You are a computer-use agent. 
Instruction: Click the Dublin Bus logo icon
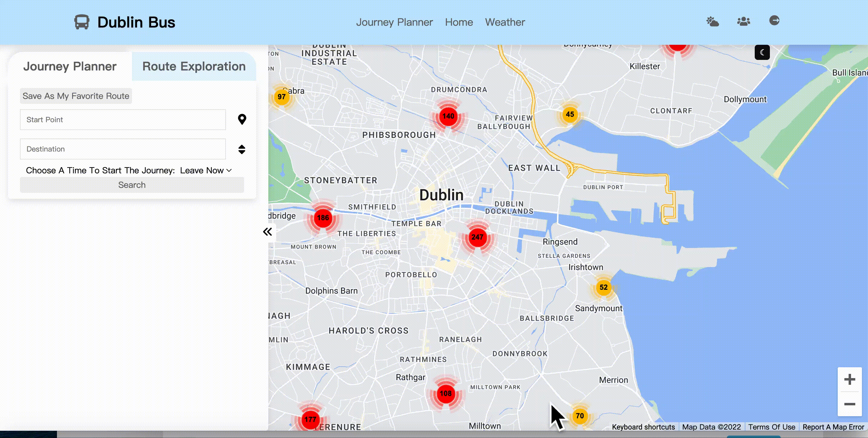click(x=81, y=22)
